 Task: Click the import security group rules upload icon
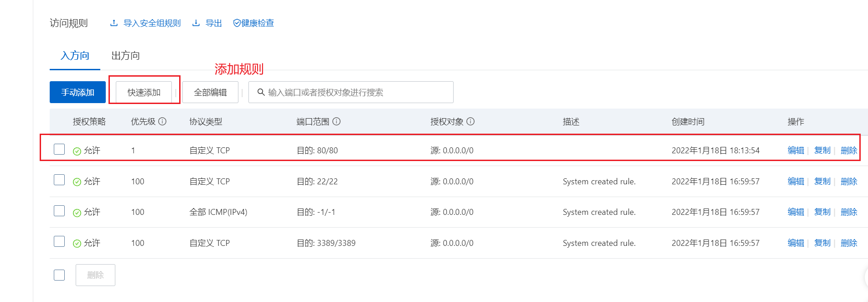click(114, 23)
